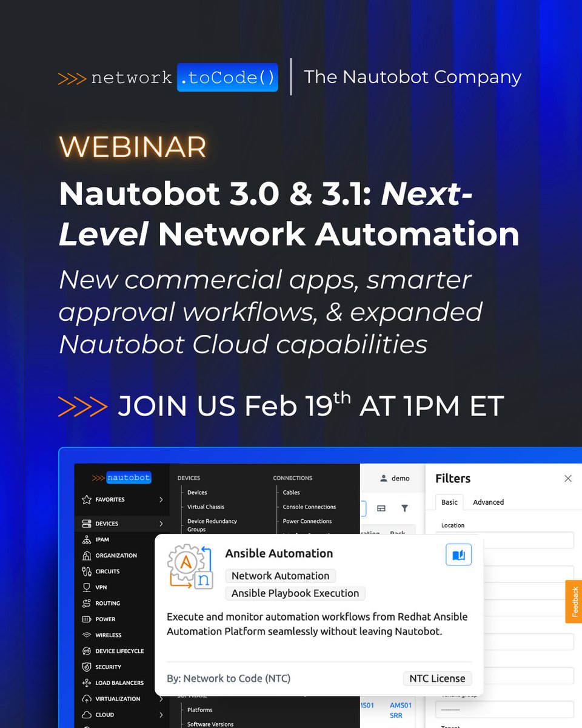Open the Platforms menu item

click(199, 710)
